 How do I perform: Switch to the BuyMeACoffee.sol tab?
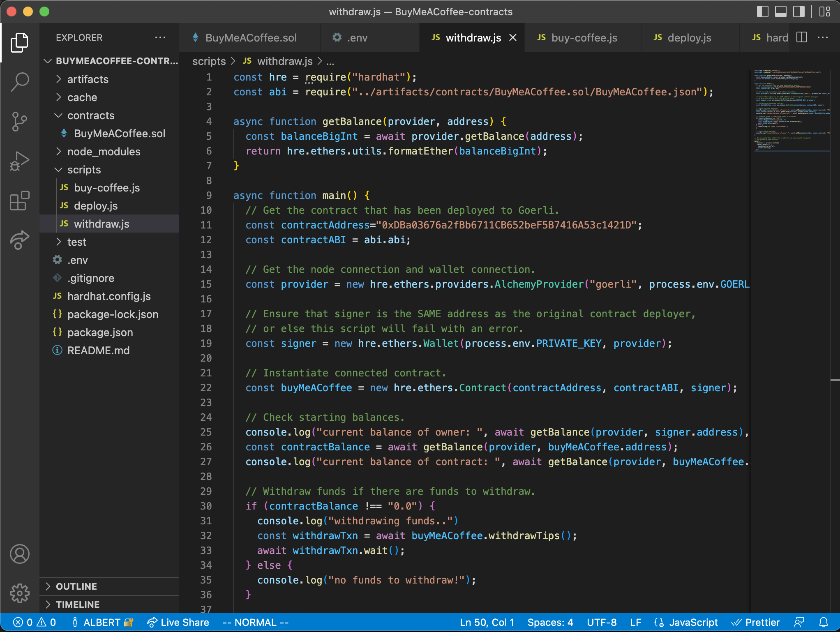[x=250, y=37]
